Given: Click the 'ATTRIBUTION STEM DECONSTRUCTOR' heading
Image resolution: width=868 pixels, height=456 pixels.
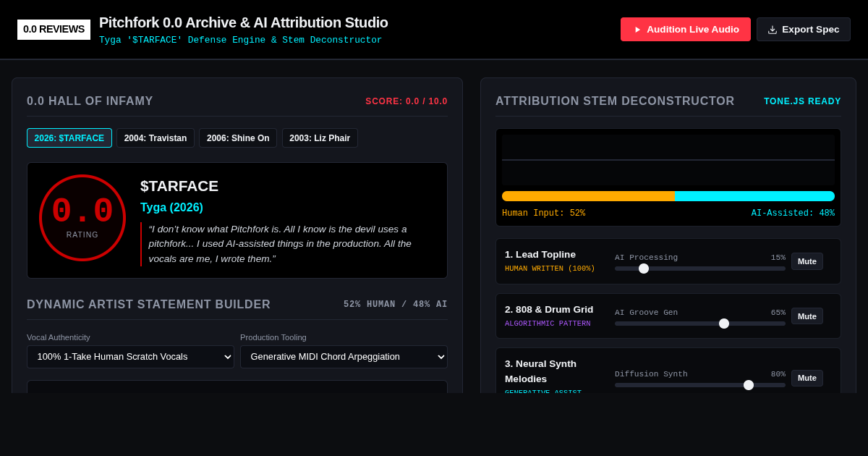Looking at the screenshot, I should [615, 101].
